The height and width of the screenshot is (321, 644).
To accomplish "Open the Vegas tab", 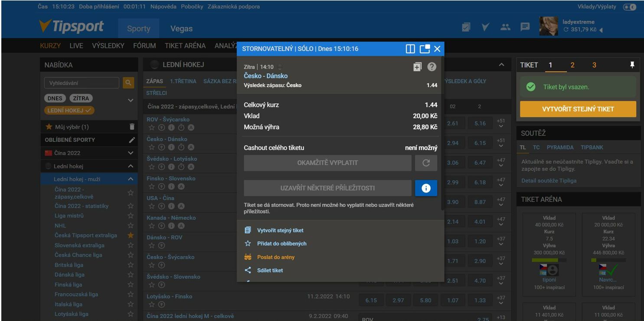I will [181, 29].
